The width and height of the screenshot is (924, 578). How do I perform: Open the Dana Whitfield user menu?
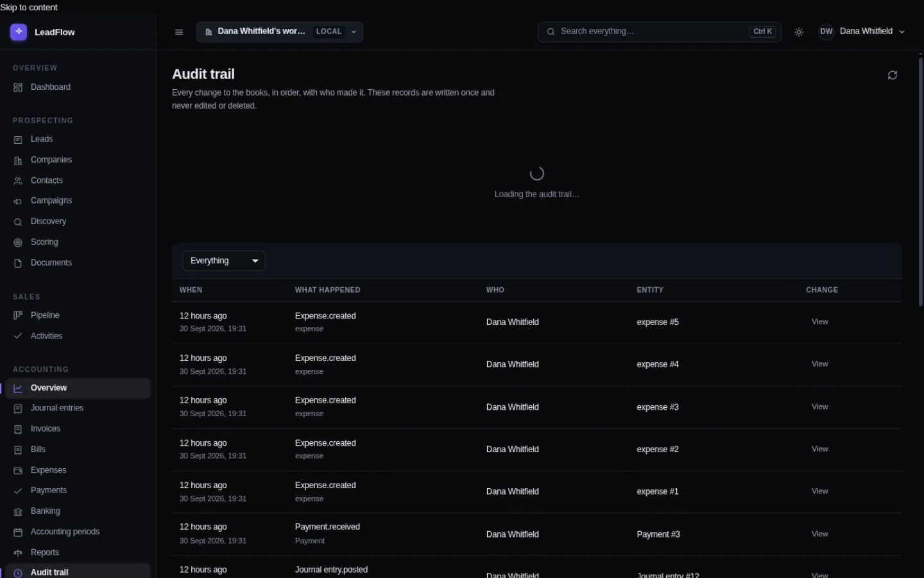point(862,31)
